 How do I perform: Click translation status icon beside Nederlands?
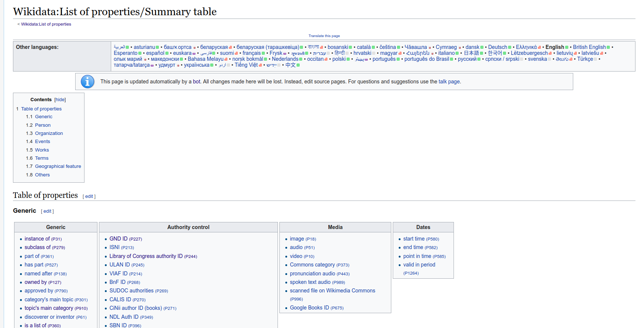pos(301,59)
